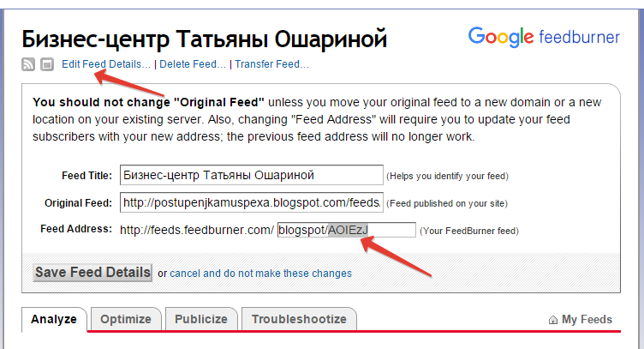Focus the Feed Title input field

(x=252, y=175)
